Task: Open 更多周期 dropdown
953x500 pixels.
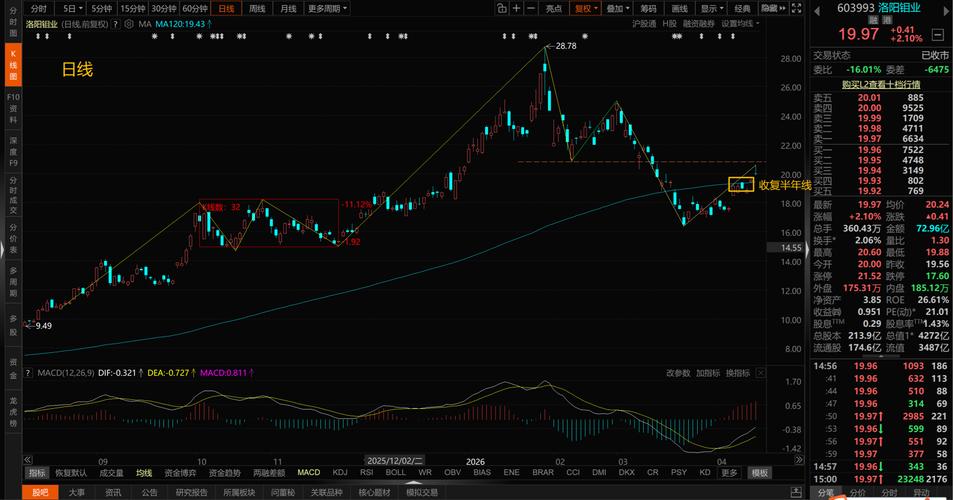Action: [x=328, y=9]
